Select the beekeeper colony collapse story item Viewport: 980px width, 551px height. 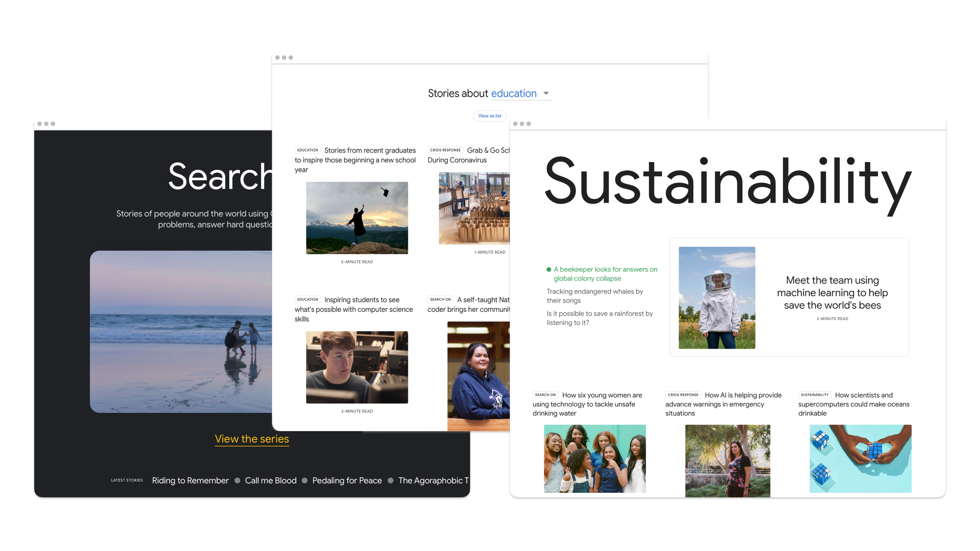[x=605, y=274]
